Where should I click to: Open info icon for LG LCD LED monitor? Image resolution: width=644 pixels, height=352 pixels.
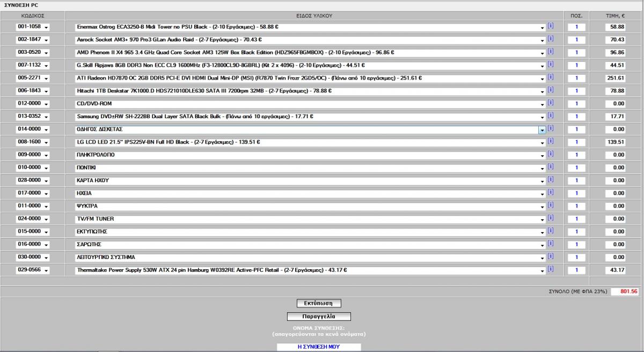(x=550, y=142)
